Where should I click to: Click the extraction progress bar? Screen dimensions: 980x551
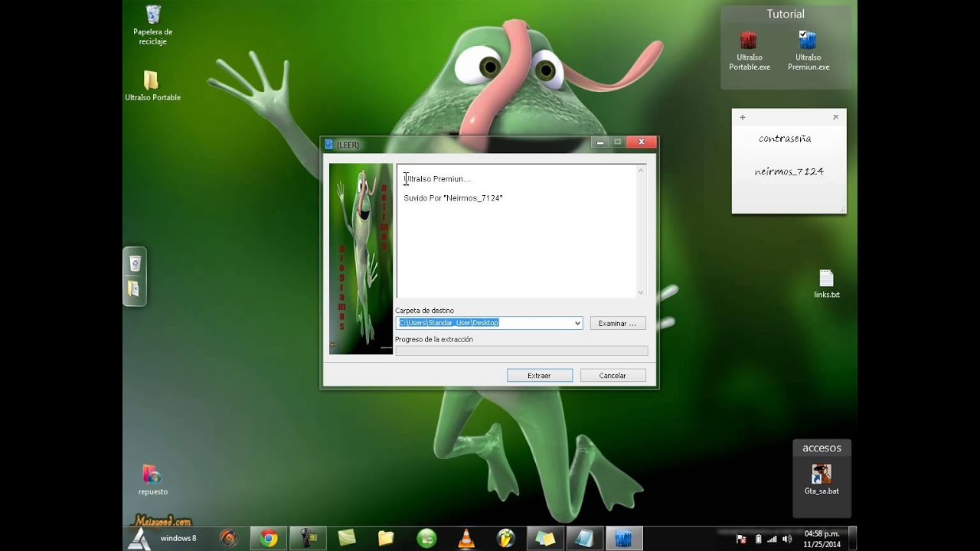(x=521, y=350)
